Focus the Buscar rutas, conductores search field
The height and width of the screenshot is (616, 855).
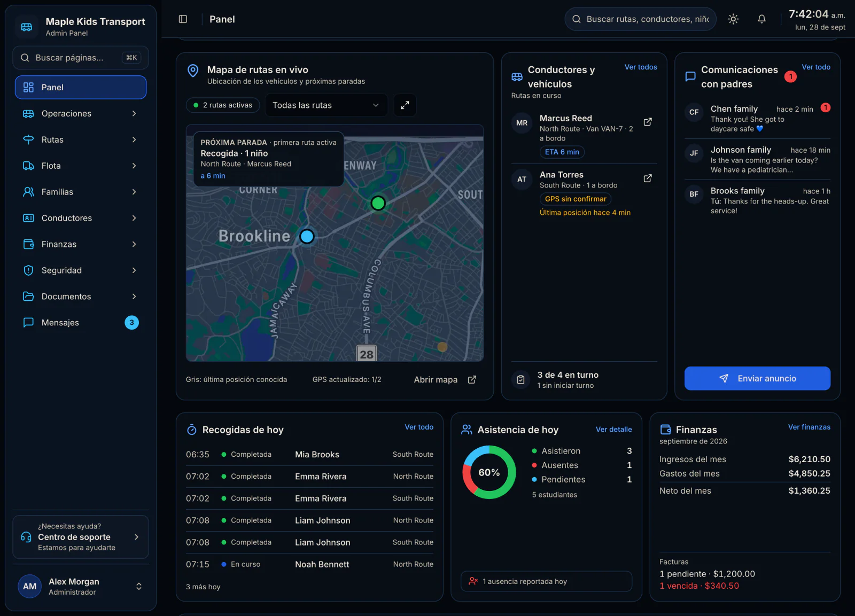pyautogui.click(x=640, y=19)
